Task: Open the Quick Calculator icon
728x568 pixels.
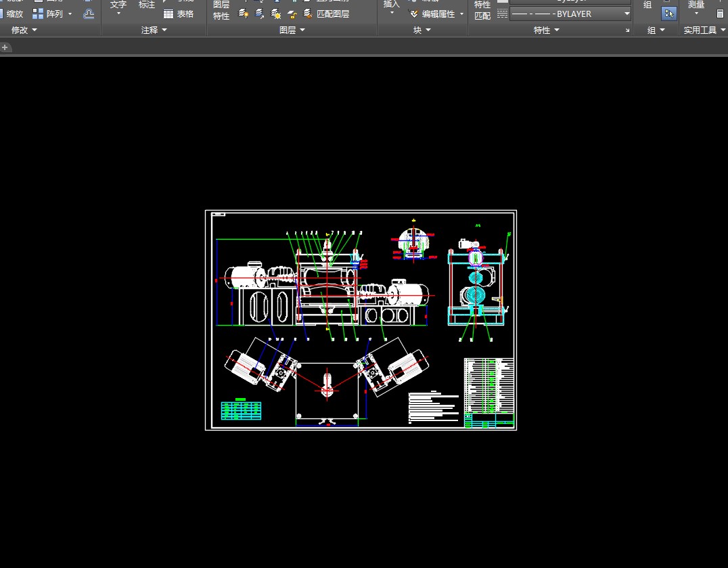Action: pyautogui.click(x=720, y=14)
